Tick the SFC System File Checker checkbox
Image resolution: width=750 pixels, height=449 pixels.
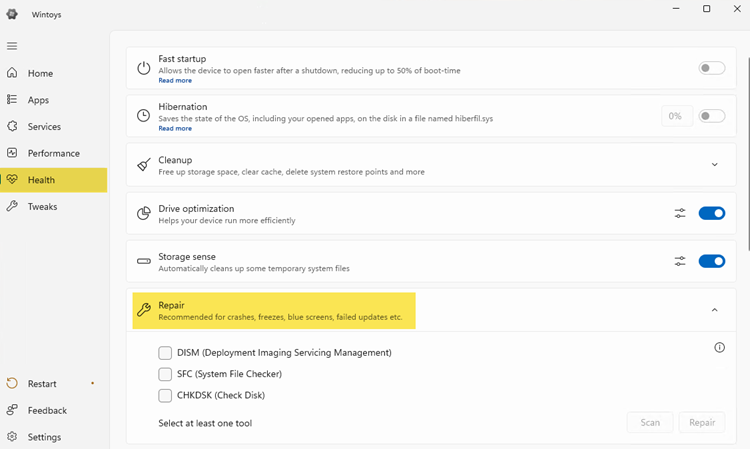[165, 374]
